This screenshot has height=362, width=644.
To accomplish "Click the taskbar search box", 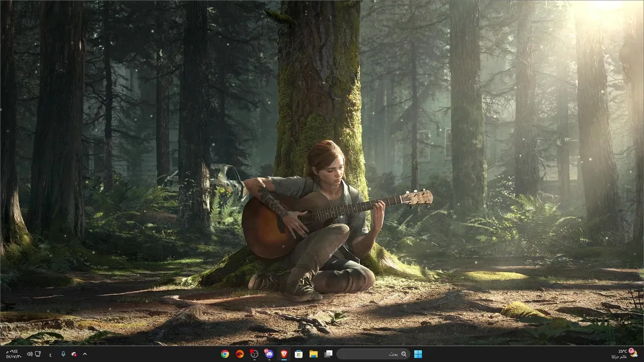I will pyautogui.click(x=373, y=354).
